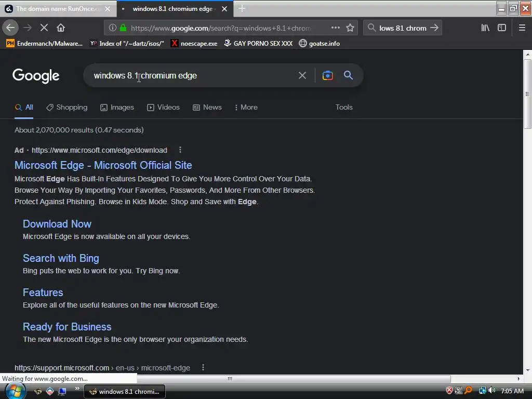This screenshot has height=399, width=532.
Task: Open the orange magnifier tray icon
Action: point(468,391)
